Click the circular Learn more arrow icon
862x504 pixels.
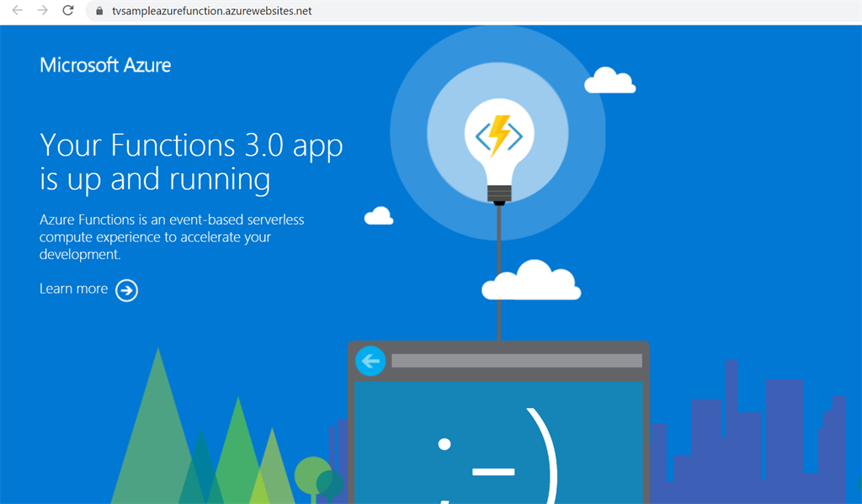(x=126, y=289)
